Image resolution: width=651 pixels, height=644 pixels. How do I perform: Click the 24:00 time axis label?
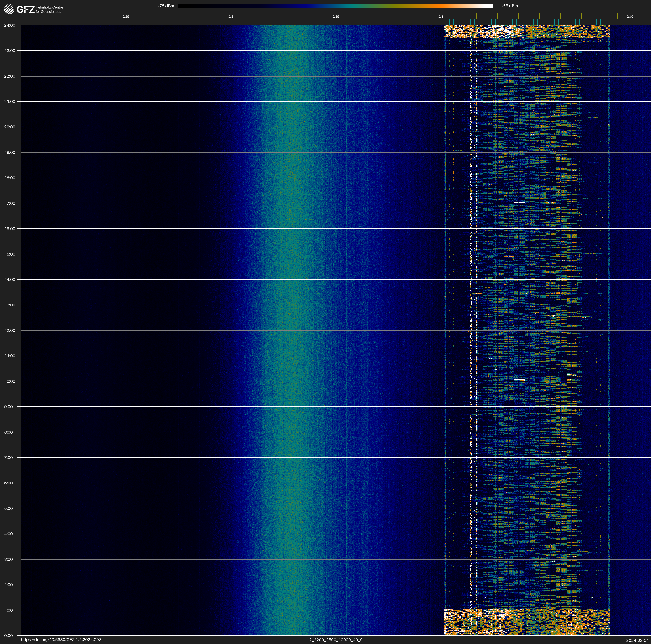[9, 25]
